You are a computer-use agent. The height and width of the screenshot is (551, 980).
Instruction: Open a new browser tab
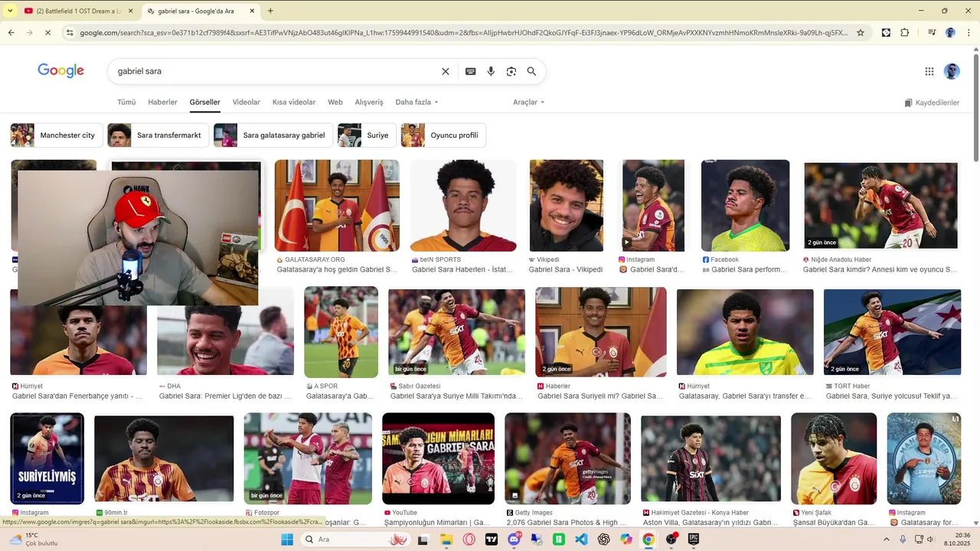point(270,11)
